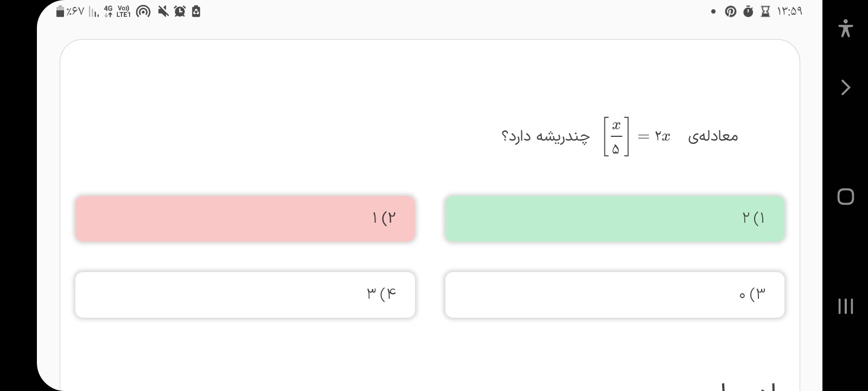Tap the clock time in status bar
The image size is (868, 391).
[x=789, y=11]
